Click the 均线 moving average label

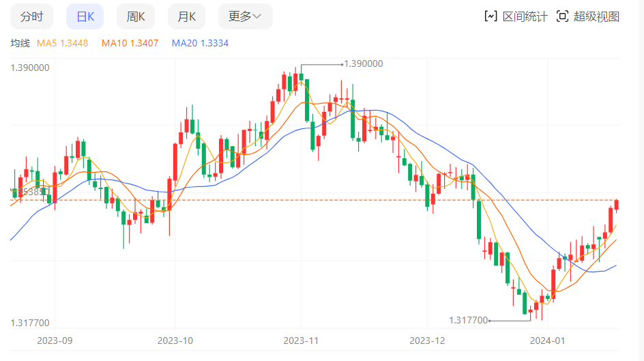point(20,43)
